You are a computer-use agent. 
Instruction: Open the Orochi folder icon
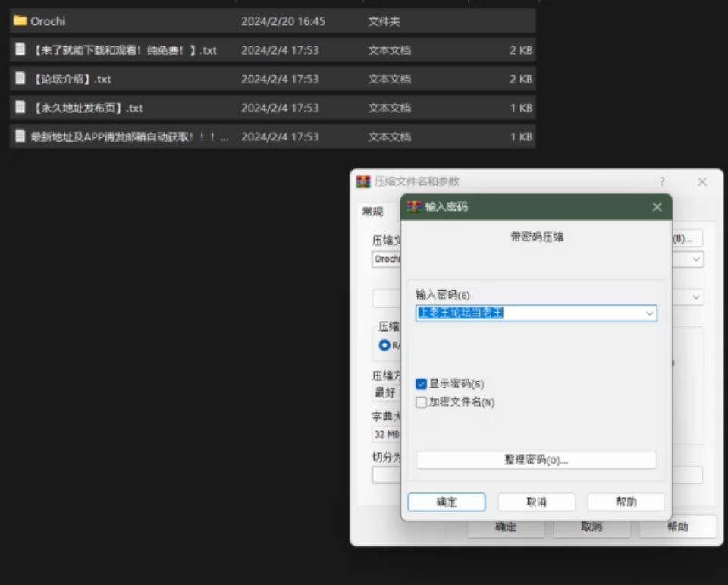[x=20, y=21]
